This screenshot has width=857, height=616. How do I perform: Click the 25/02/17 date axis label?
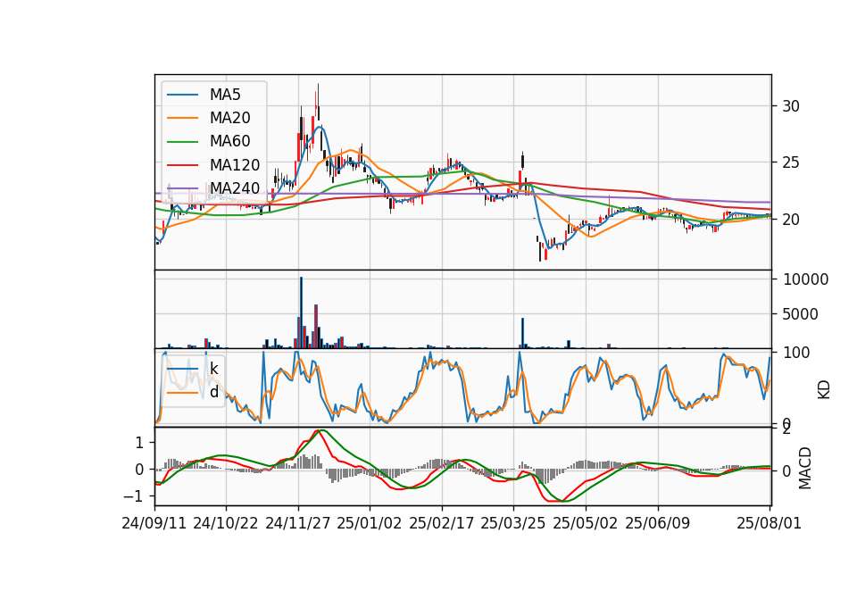441,524
